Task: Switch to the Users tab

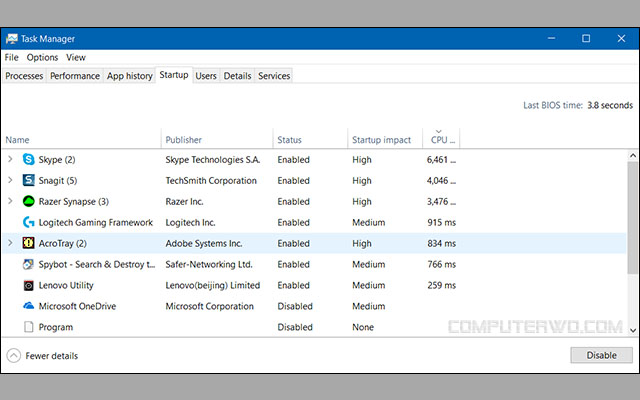Action: [x=206, y=76]
